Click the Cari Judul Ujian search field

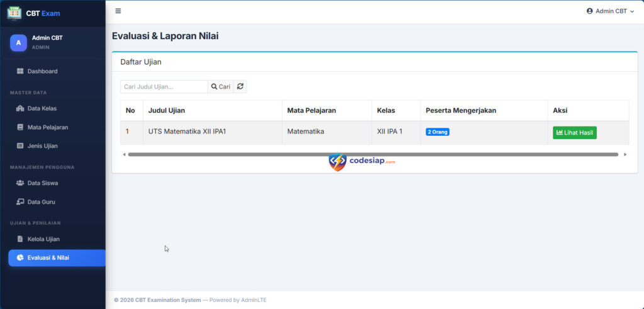pyautogui.click(x=164, y=87)
